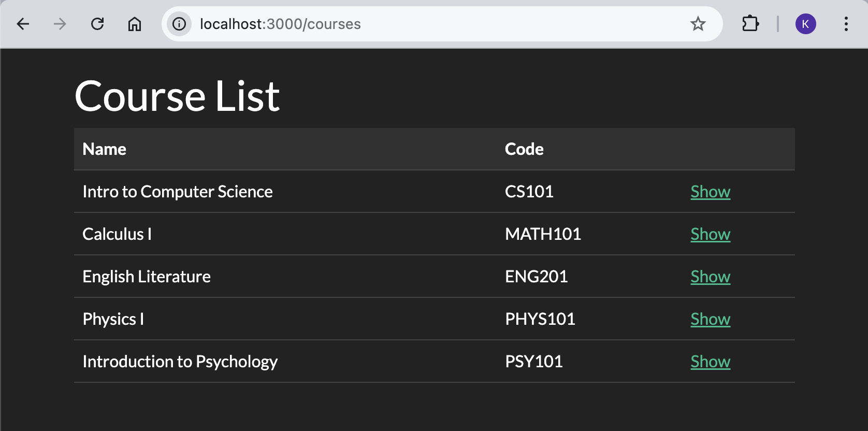Image resolution: width=868 pixels, height=431 pixels.
Task: Bookmark this page with the star icon
Action: [698, 24]
